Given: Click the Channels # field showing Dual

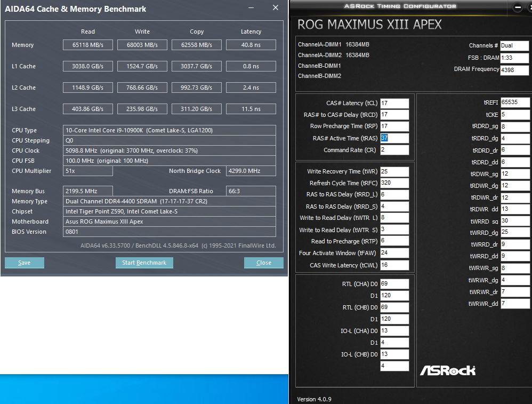Looking at the screenshot, I should coord(514,45).
